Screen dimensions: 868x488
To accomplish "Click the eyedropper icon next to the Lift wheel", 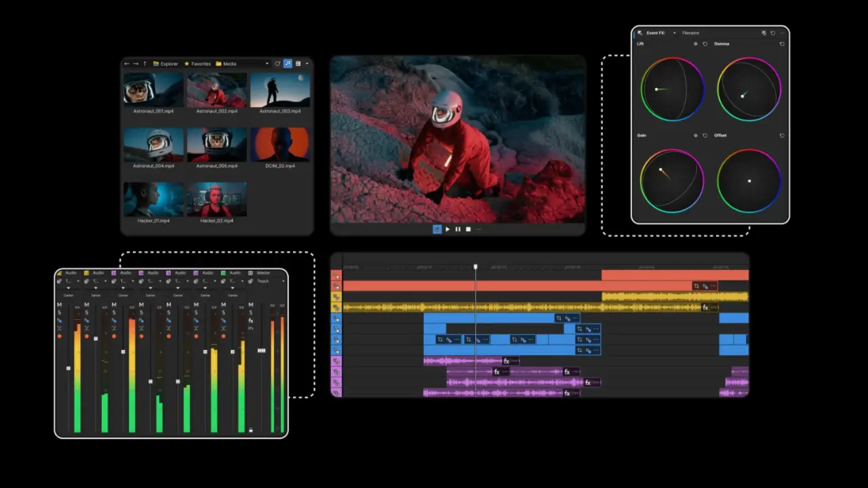I will click(x=696, y=43).
